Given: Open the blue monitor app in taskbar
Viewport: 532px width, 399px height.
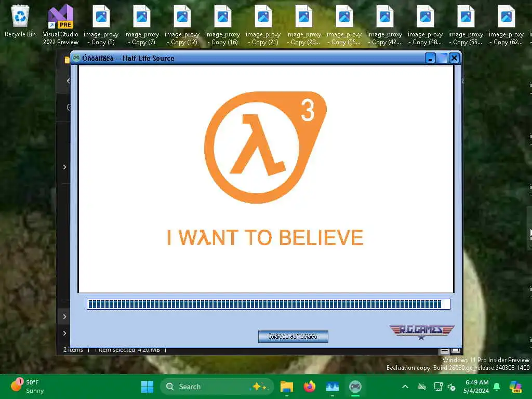Looking at the screenshot, I should coord(332,387).
